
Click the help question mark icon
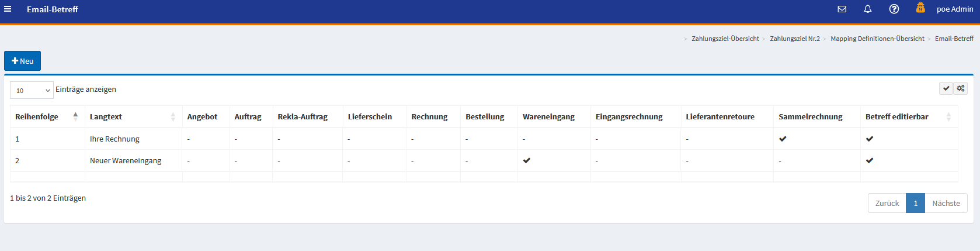894,9
